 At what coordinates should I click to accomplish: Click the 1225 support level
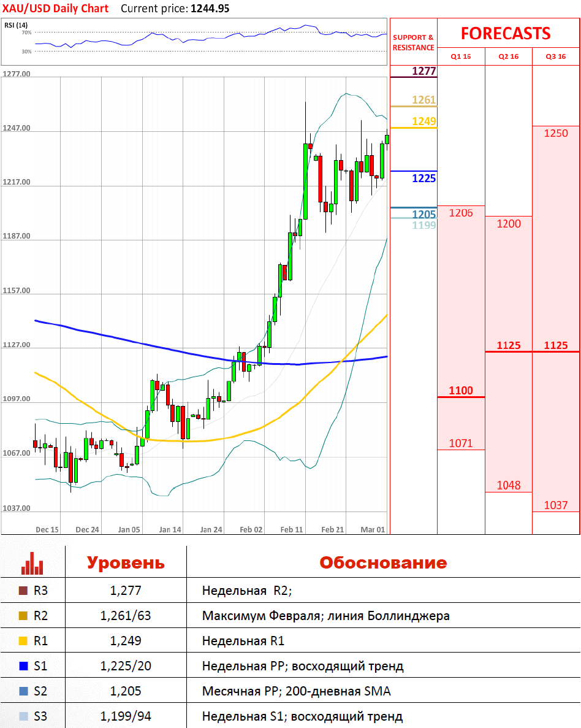[x=423, y=178]
